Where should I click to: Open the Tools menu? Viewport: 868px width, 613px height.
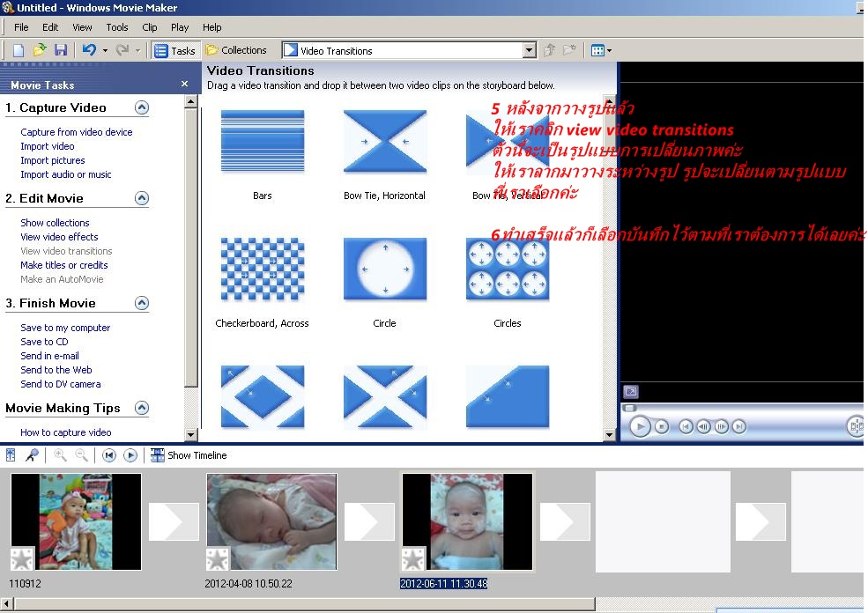(x=117, y=27)
